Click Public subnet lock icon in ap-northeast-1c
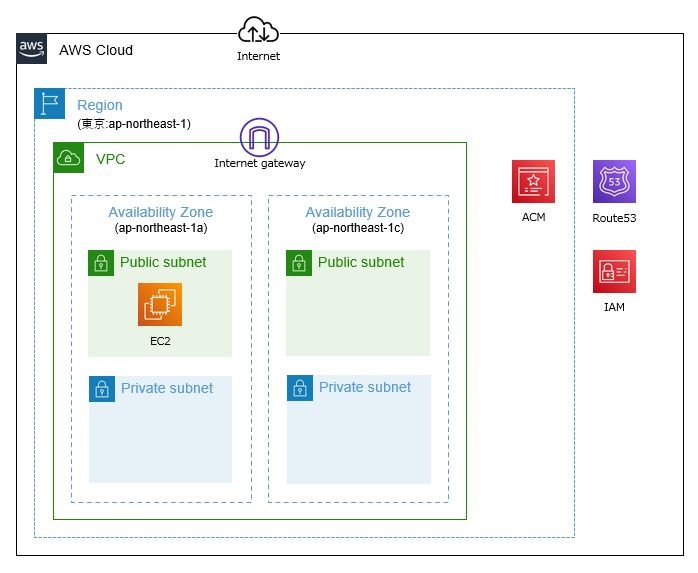698x573 pixels. (298, 263)
